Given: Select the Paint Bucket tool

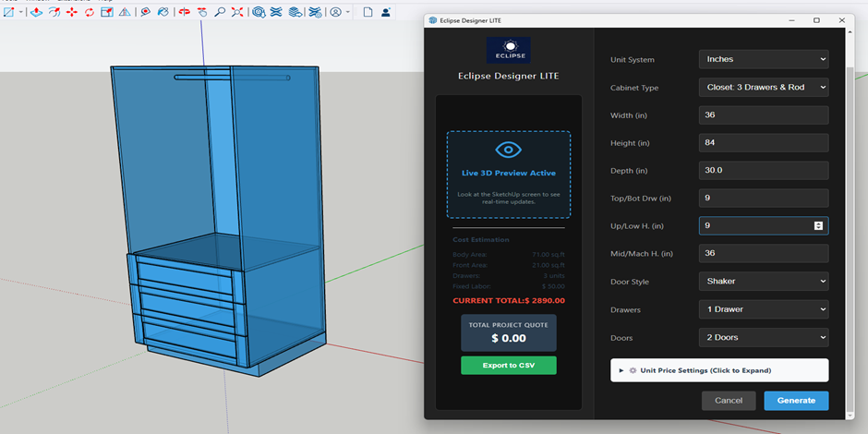Looking at the screenshot, I should (x=163, y=12).
